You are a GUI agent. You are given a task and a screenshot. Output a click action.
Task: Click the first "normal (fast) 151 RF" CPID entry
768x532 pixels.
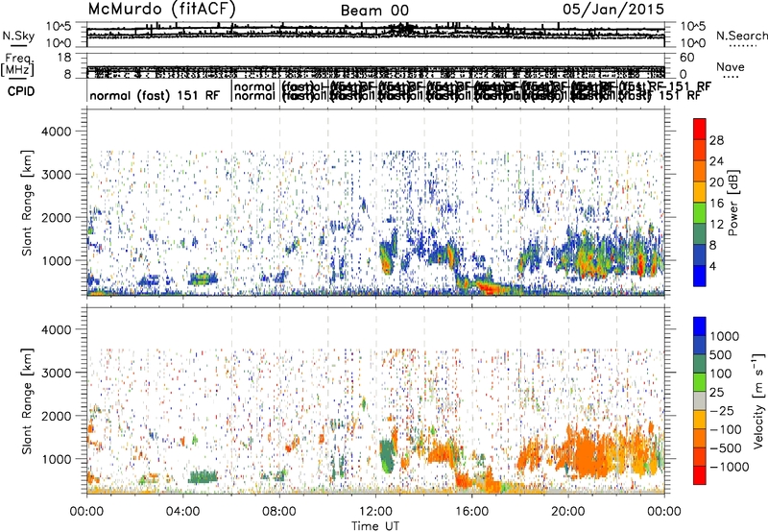point(155,95)
